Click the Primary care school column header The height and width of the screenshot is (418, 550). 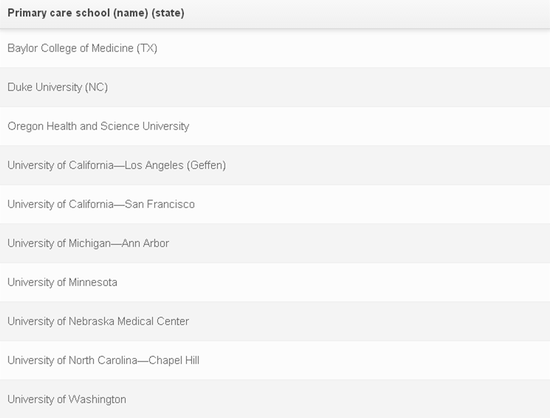tap(275, 13)
